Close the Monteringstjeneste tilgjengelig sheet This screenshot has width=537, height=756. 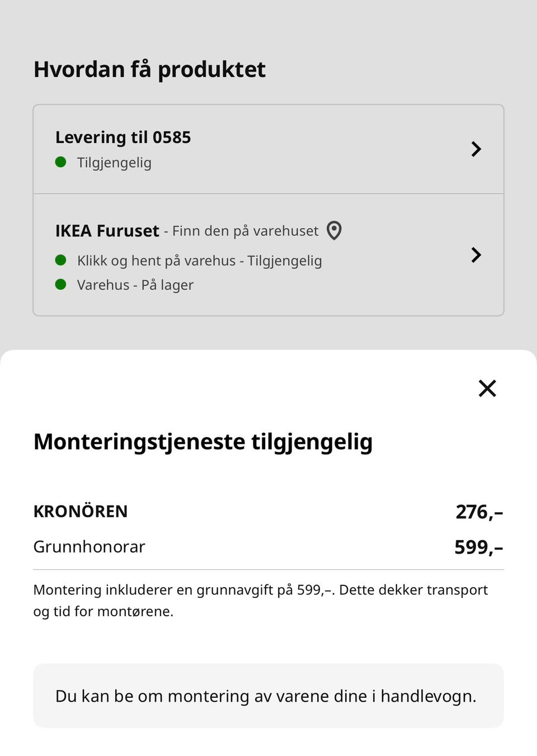[487, 388]
